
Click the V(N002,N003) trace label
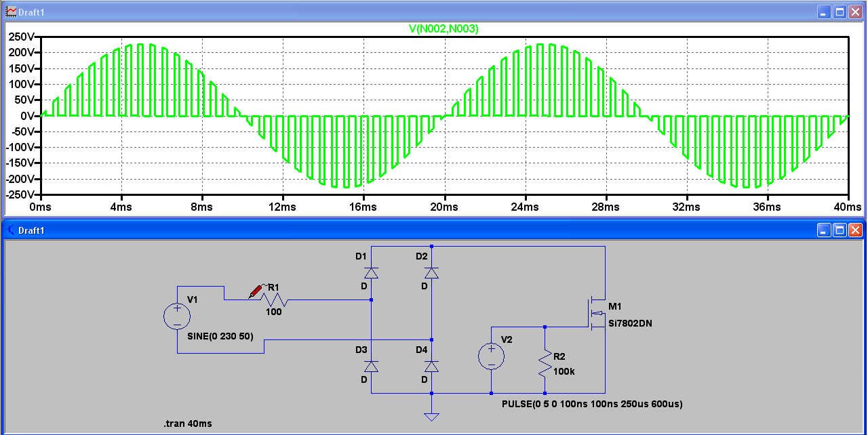[x=445, y=28]
